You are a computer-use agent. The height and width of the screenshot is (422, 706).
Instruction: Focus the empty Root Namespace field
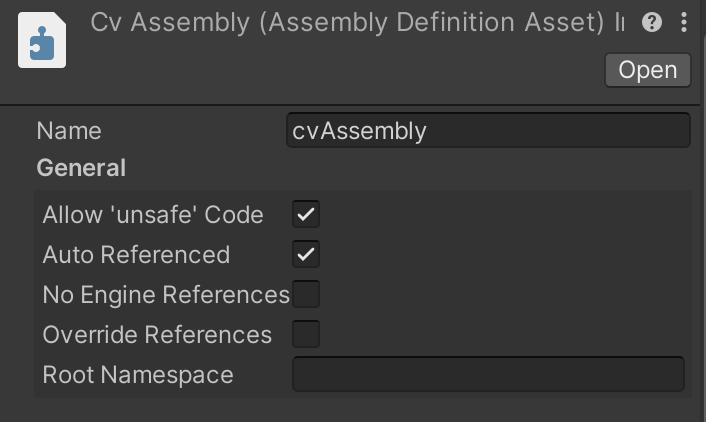click(x=488, y=374)
